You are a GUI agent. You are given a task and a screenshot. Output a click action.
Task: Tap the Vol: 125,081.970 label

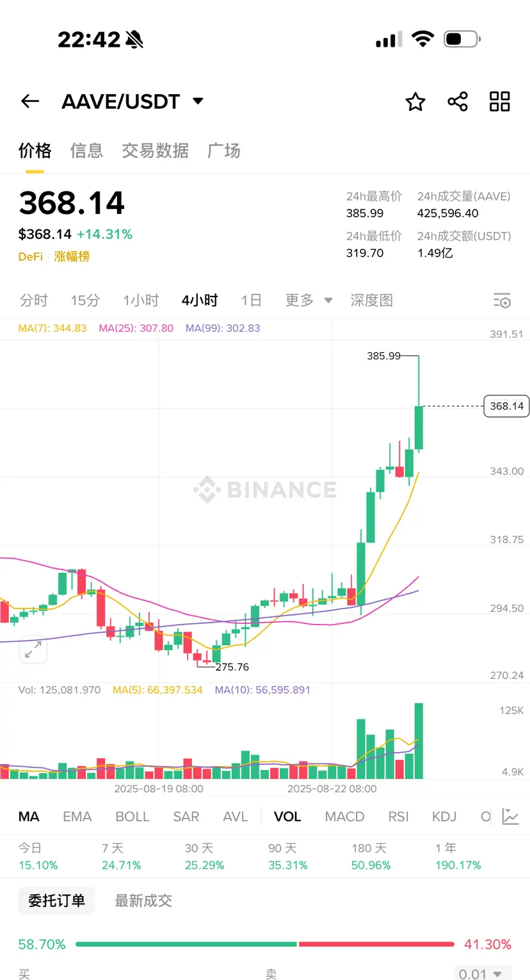[60, 690]
